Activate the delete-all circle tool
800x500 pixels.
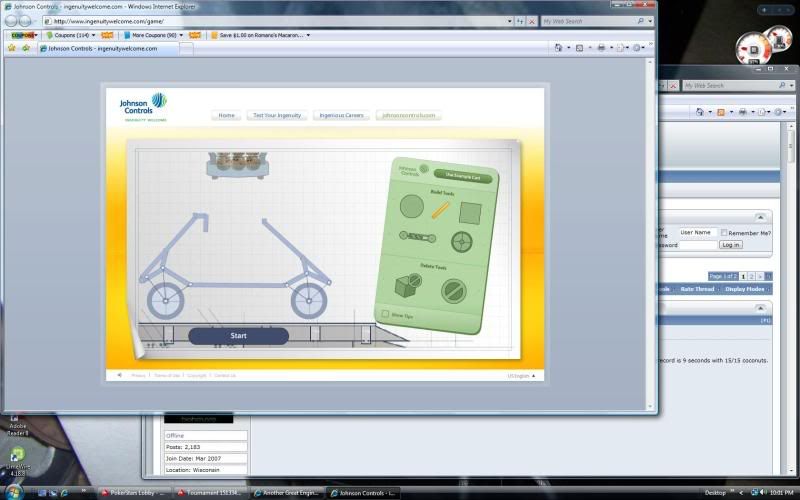tap(454, 291)
